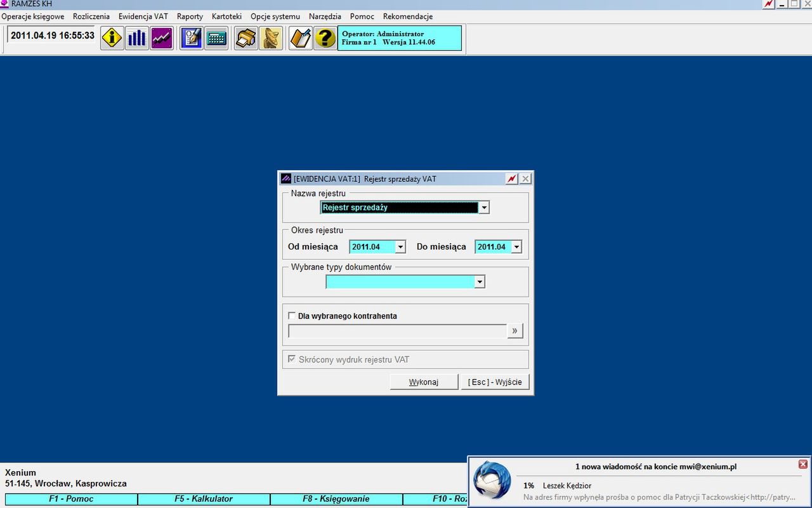Click the dialog's EWIDENCJA VAT title icon
Viewport: 812px width, 508px height.
[286, 179]
